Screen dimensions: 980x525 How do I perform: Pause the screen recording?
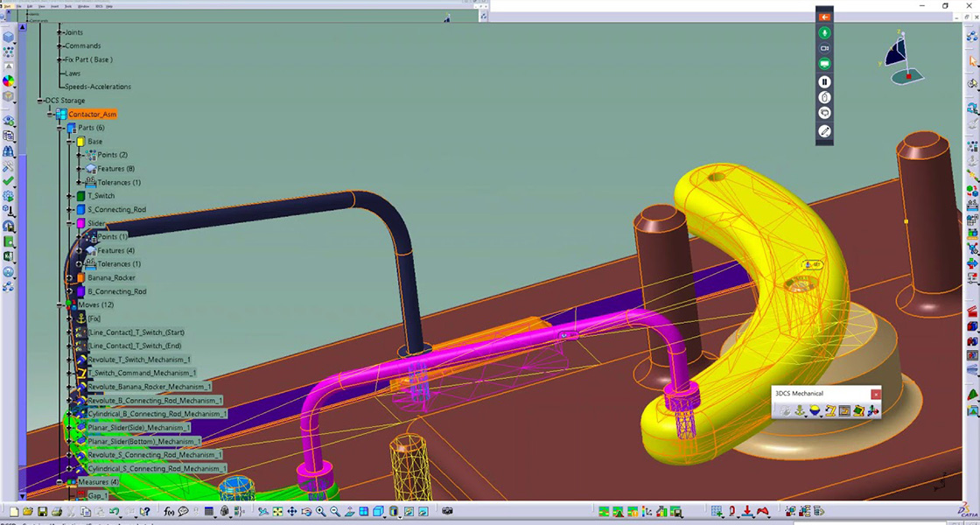coord(825,80)
